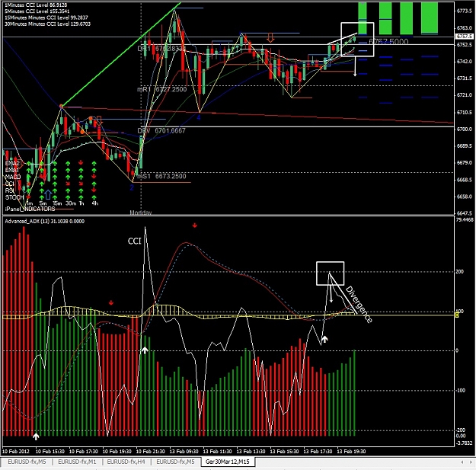The image size is (476, 470).
Task: Click the 15m column label in iPanel
Action: point(57,203)
